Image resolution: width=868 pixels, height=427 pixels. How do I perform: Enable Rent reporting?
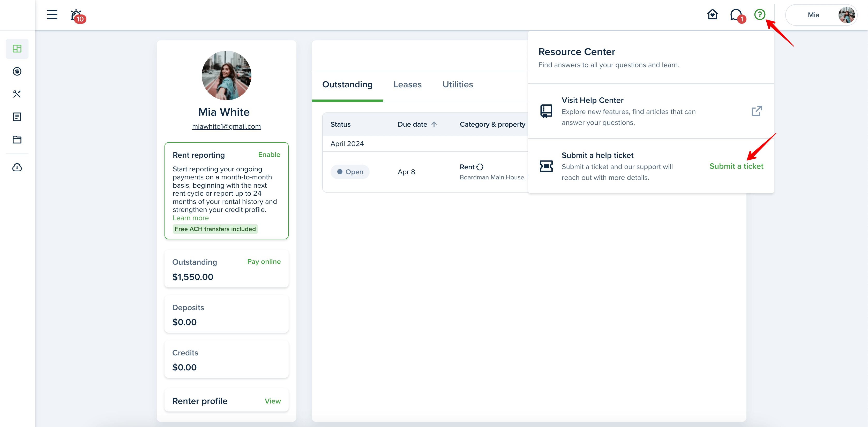pyautogui.click(x=269, y=155)
